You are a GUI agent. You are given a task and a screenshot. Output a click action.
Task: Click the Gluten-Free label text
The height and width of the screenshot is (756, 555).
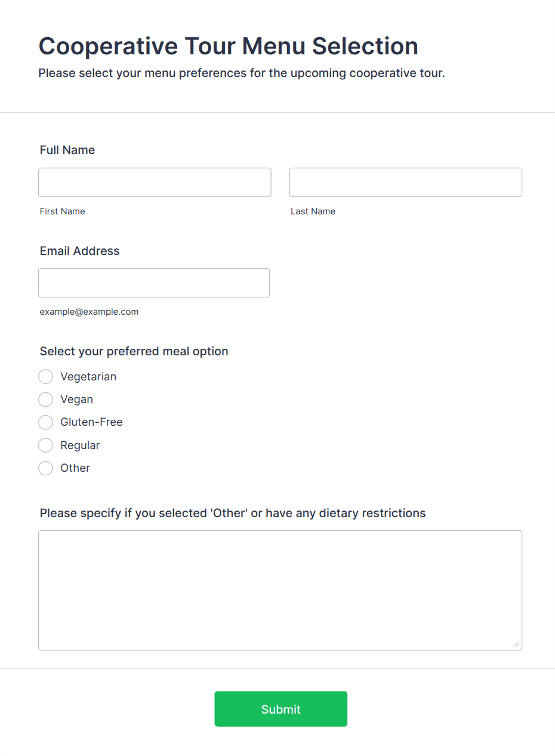pos(91,422)
